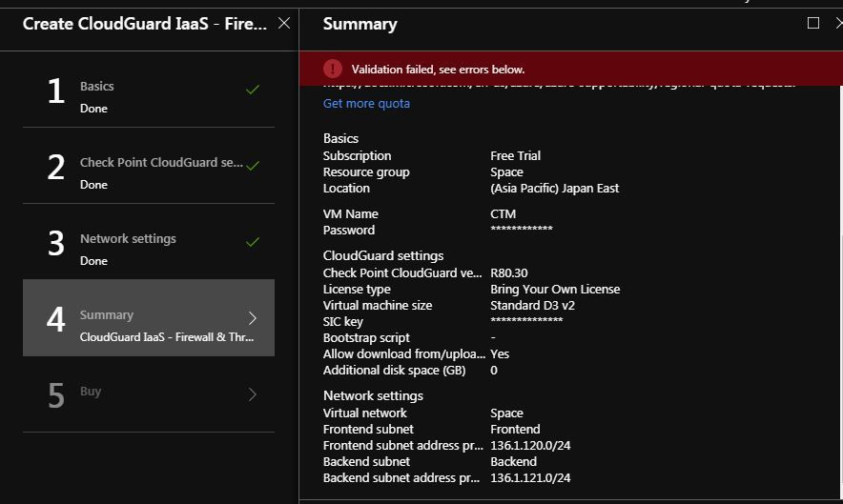Open the Get more quota link
This screenshot has width=843, height=504.
[366, 103]
